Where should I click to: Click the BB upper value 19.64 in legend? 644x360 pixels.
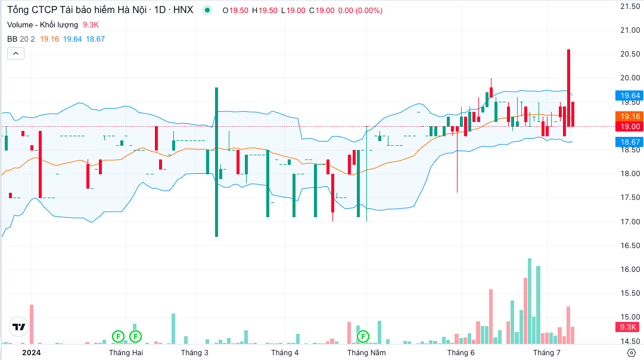click(72, 39)
